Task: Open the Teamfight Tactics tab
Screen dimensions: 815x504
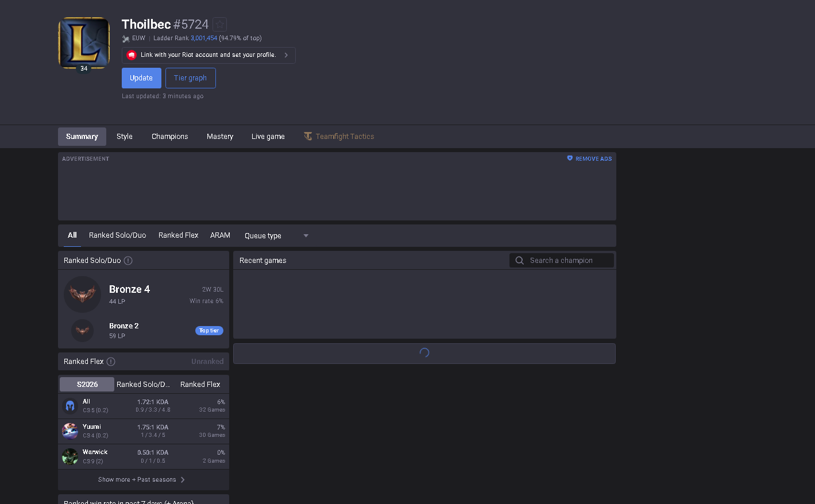Action: (x=339, y=137)
